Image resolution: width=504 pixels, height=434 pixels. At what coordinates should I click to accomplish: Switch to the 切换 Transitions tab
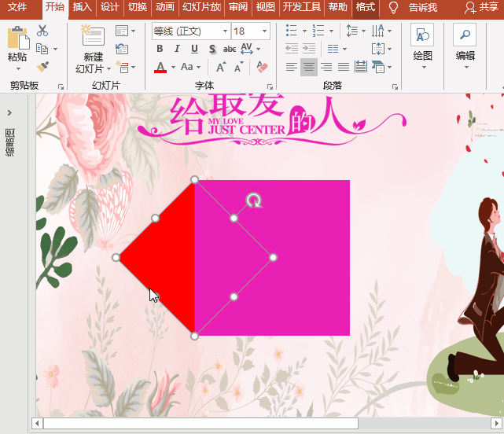click(x=138, y=7)
